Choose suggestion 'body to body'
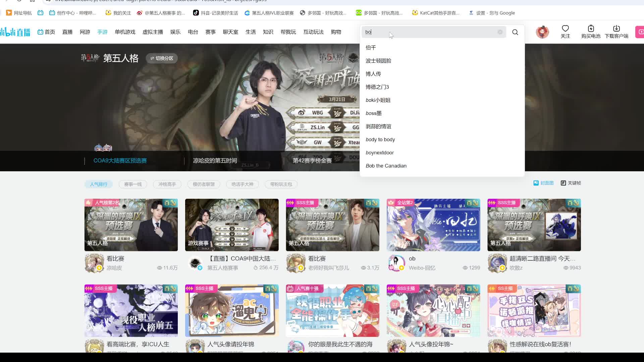644x362 pixels. point(380,139)
